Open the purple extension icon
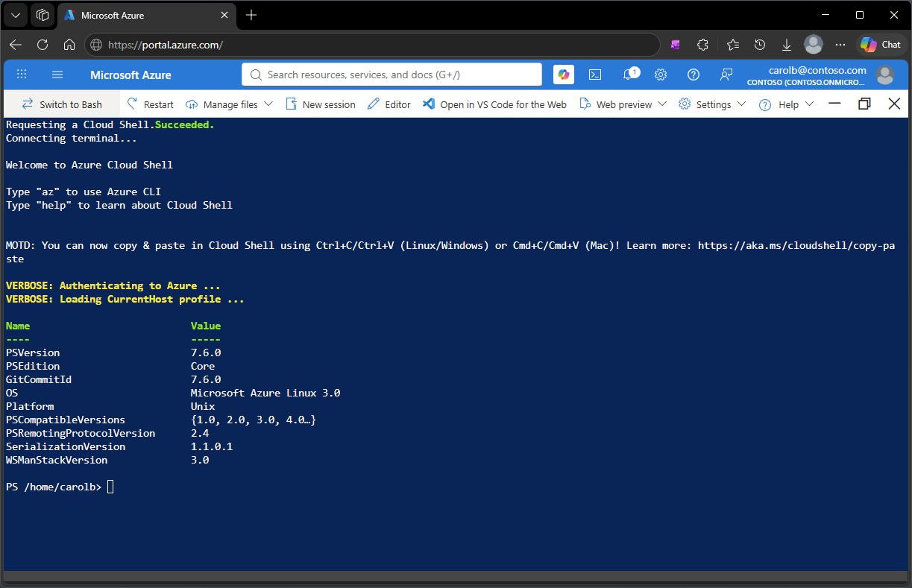 675,45
